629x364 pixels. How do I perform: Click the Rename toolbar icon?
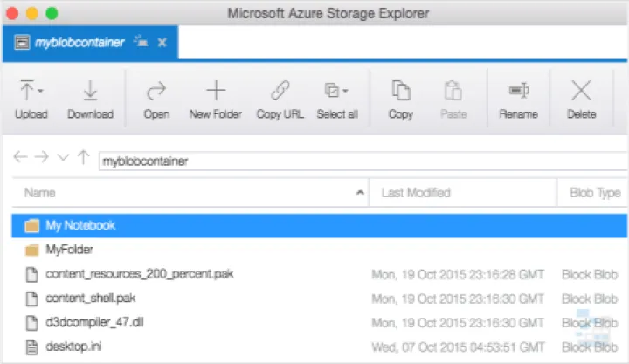(518, 91)
